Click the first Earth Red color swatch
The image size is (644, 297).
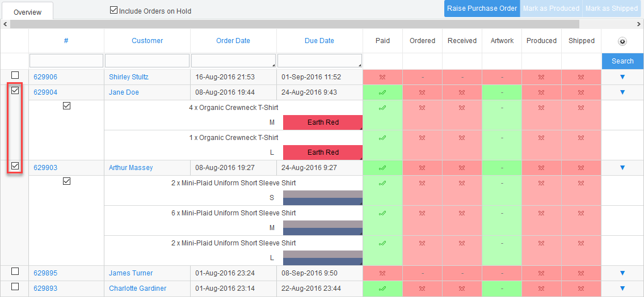click(322, 122)
